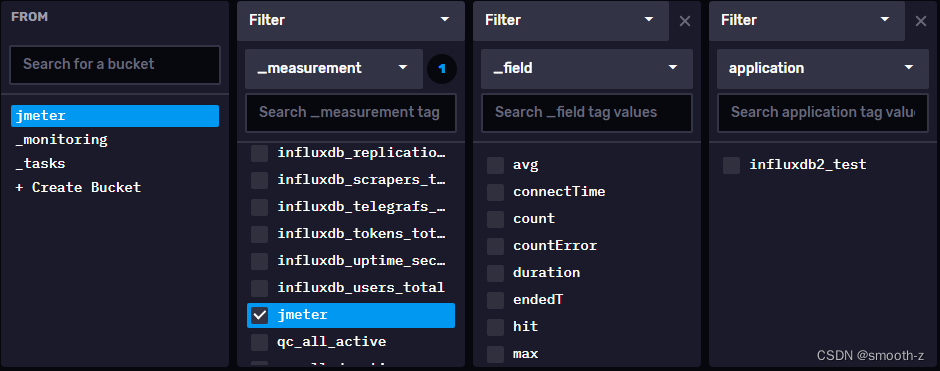
Task: Focus the Search for a bucket field
Action: 115,65
